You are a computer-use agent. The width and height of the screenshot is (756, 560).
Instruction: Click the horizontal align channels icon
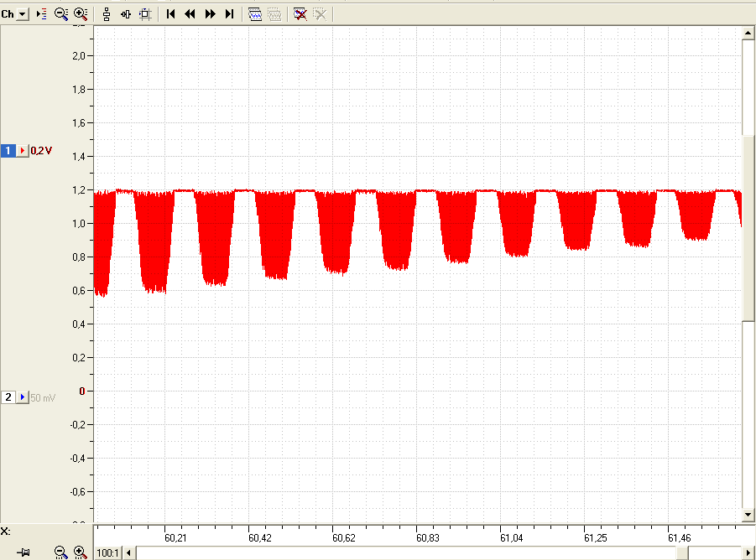(126, 14)
